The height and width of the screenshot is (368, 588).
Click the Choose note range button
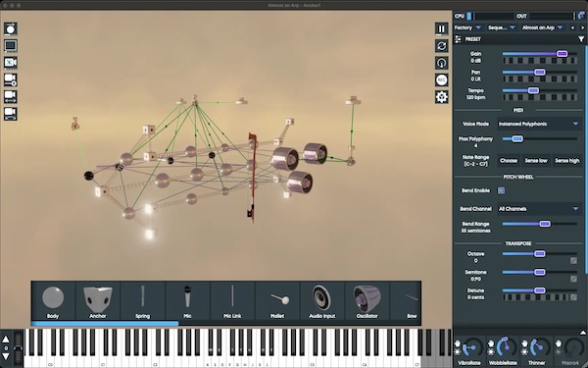(x=509, y=161)
